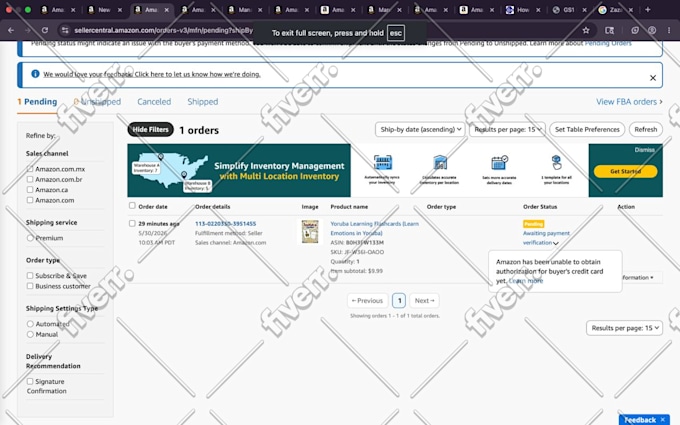Close the Feedback widget with its X
The width and height of the screenshot is (680, 425).
pos(663,419)
